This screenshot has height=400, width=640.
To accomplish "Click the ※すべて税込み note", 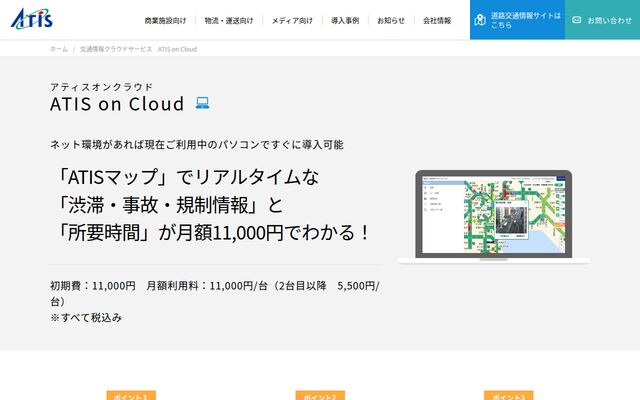I will 86,317.
